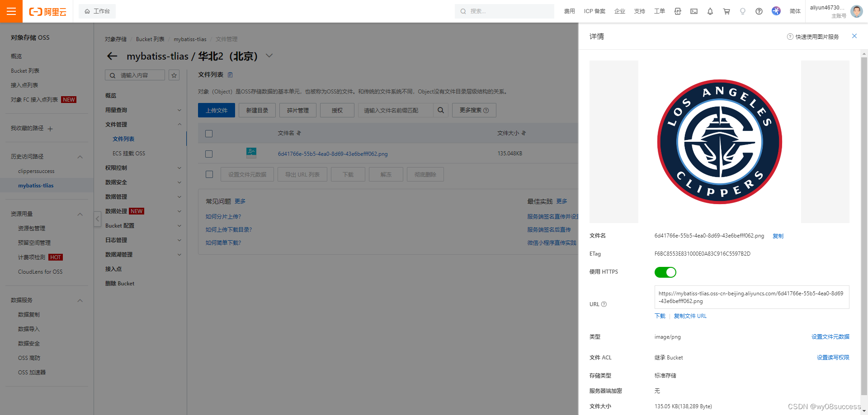Star the sidebar path search favorite icon

pyautogui.click(x=174, y=75)
